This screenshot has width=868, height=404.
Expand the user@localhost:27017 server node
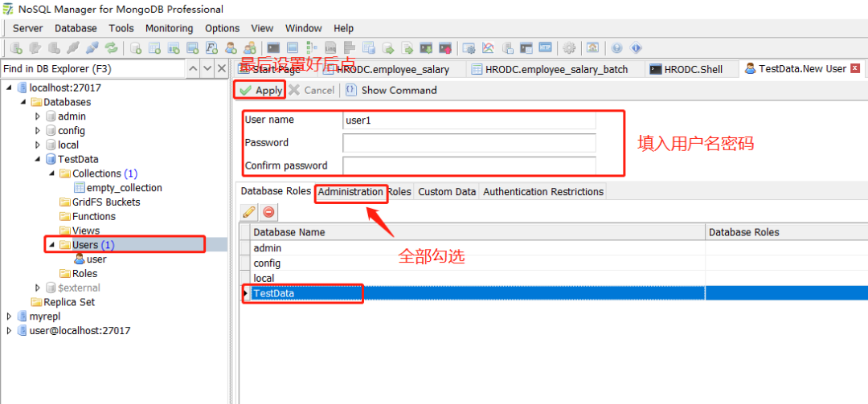click(x=9, y=331)
